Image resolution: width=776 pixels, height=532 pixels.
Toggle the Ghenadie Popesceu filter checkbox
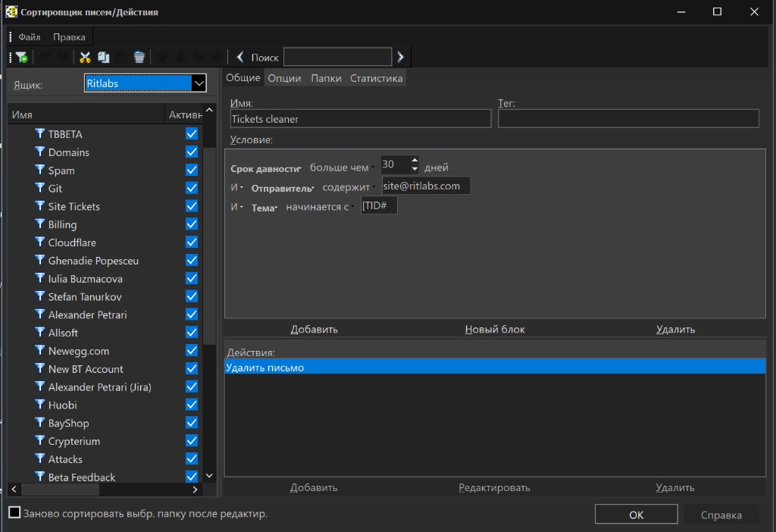(x=192, y=260)
